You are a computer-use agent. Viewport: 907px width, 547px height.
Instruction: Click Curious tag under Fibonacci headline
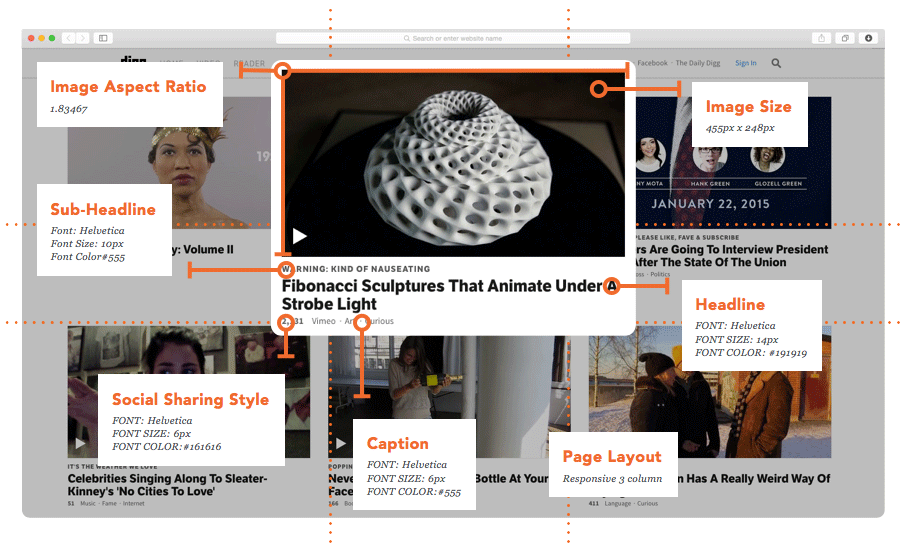pyautogui.click(x=379, y=321)
